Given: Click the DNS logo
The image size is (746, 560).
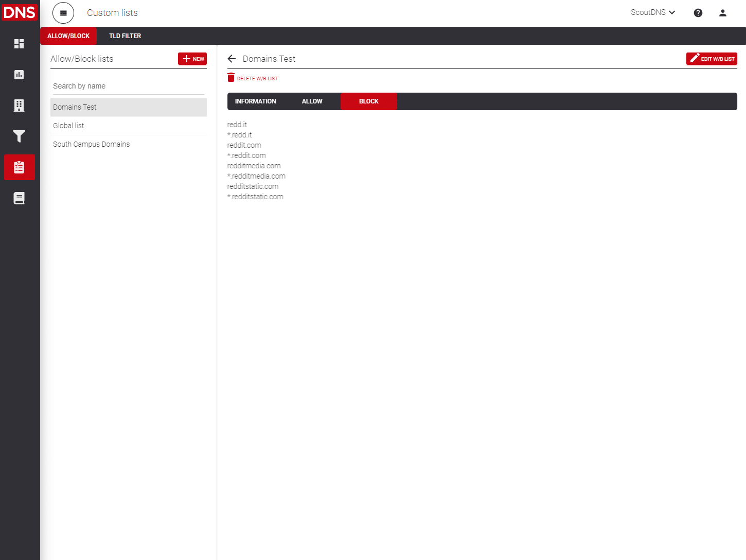Looking at the screenshot, I should (20, 12).
